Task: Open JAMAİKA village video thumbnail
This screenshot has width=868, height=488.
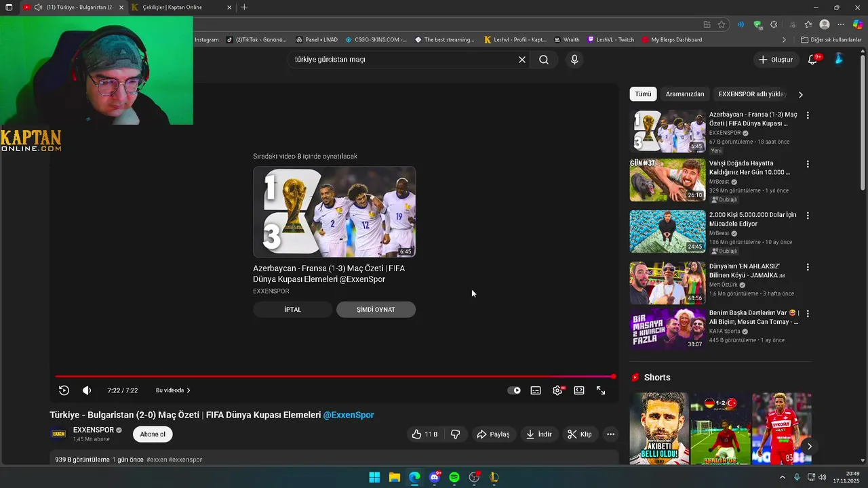Action: (x=667, y=283)
